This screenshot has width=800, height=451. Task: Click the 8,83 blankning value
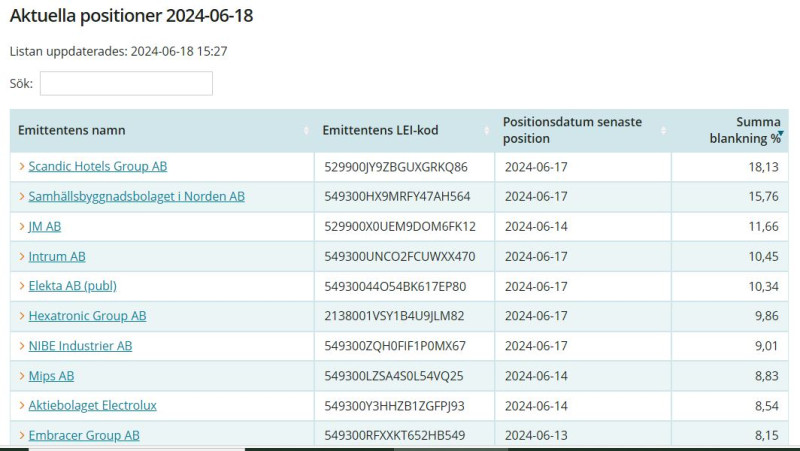(767, 376)
